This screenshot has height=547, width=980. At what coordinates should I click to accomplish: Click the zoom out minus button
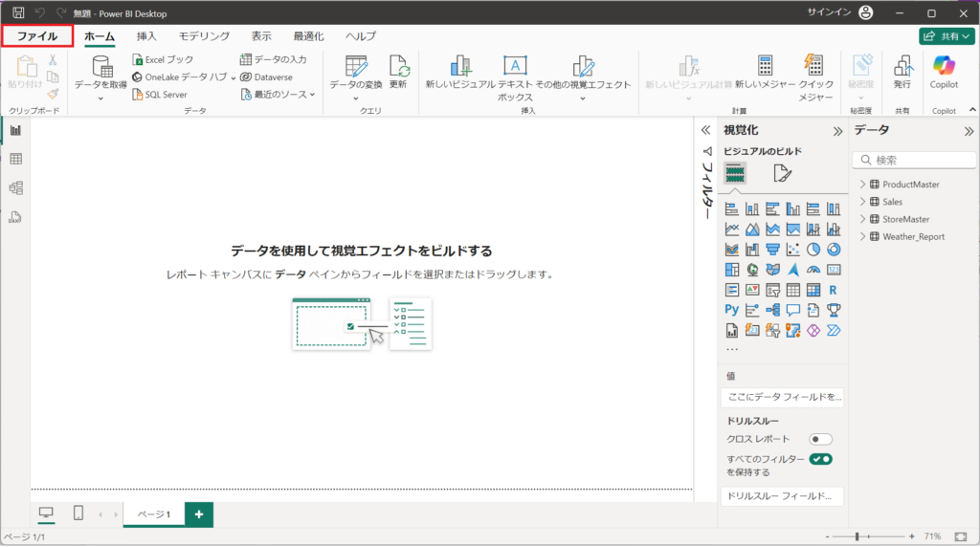coord(827,536)
